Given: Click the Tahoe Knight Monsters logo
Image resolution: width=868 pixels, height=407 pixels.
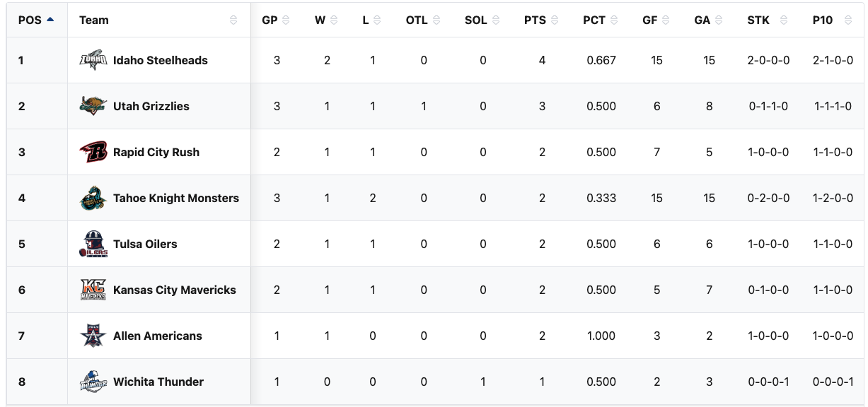Looking at the screenshot, I should click(93, 199).
